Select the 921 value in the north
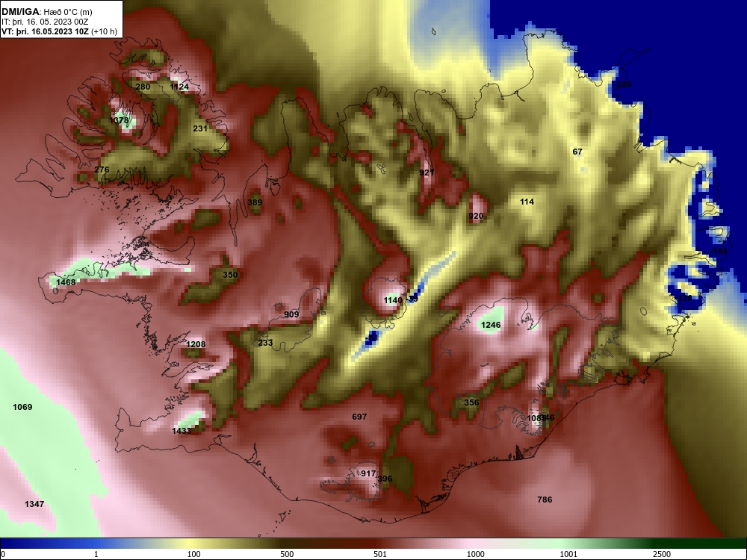Screen dimensions: 747x560 [427, 172]
